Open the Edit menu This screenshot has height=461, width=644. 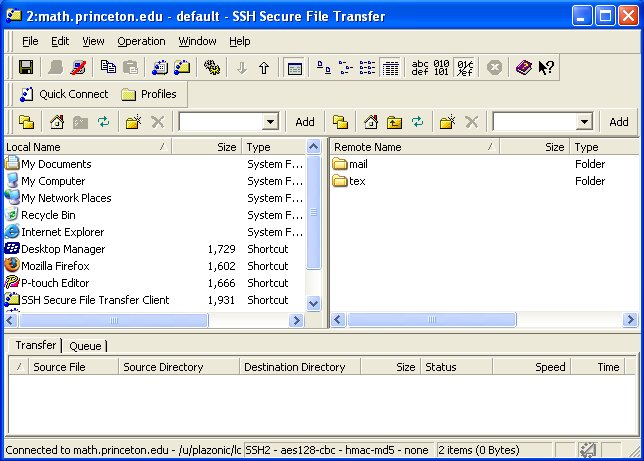pos(60,41)
